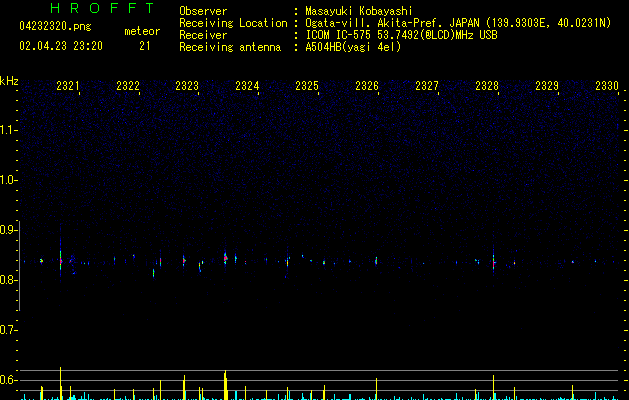Click the date stamp 02.04.23 23:20
Screen dimensions: 629x400
tap(61, 46)
